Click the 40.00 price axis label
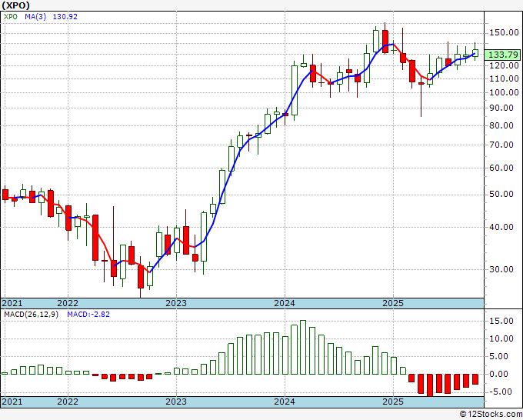523x420 pixels. 501,227
